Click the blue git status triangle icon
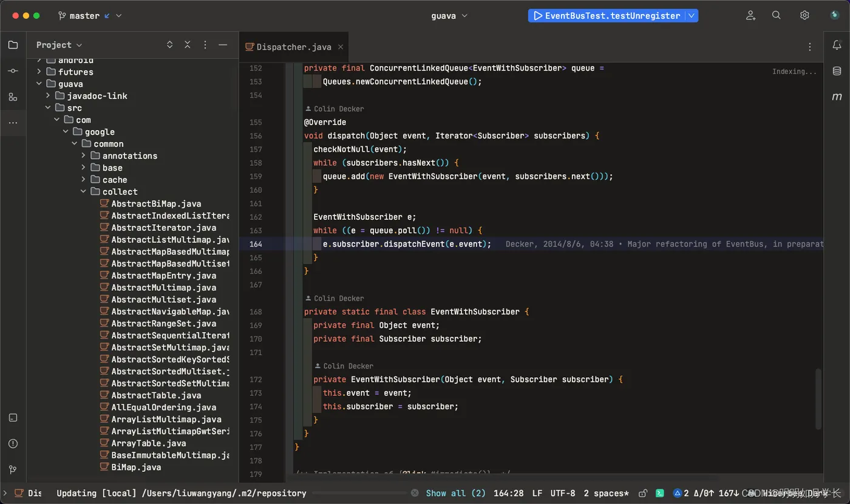This screenshot has width=850, height=504. [x=678, y=493]
